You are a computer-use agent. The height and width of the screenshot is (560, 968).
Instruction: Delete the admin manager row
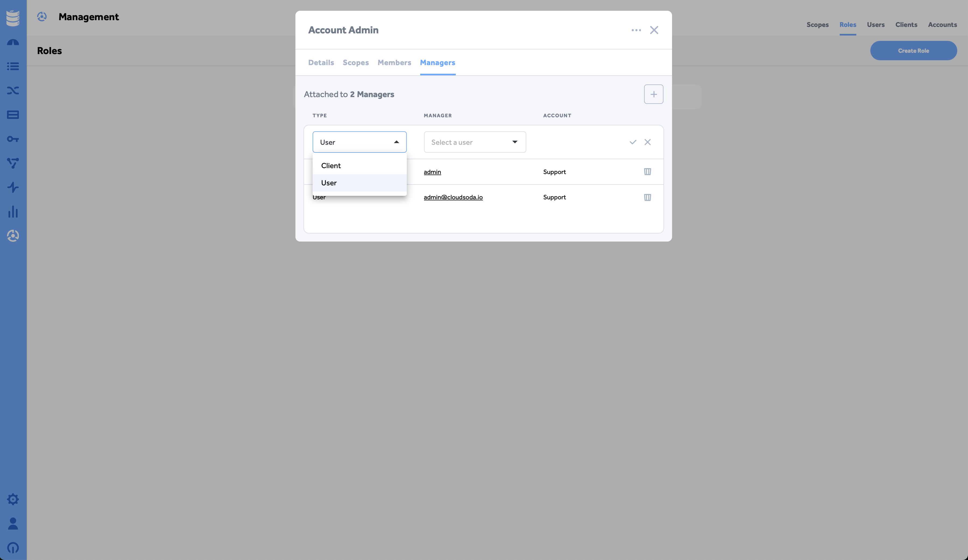point(647,172)
